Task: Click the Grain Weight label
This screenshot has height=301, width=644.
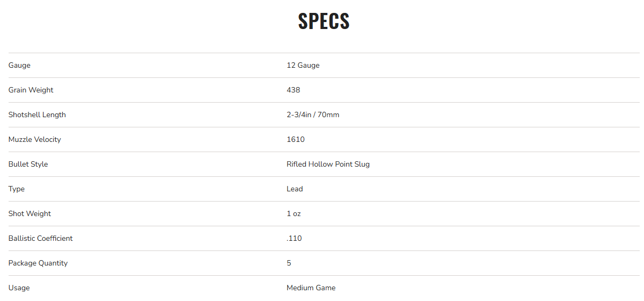Action: point(31,90)
